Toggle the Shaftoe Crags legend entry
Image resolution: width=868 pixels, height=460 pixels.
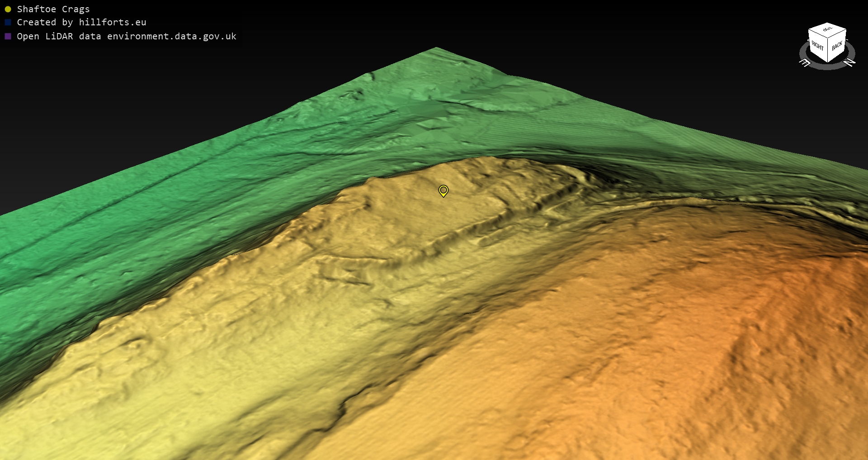[x=53, y=9]
